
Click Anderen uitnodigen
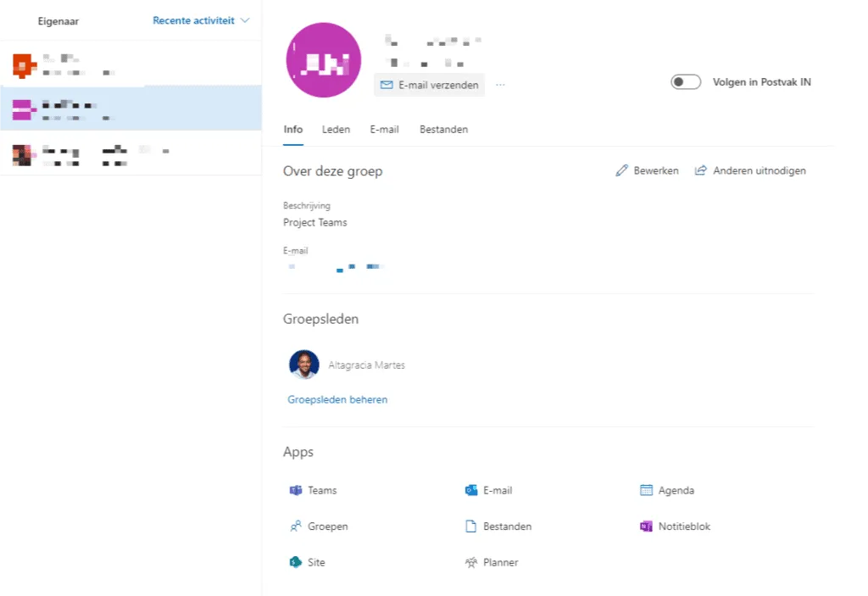750,170
